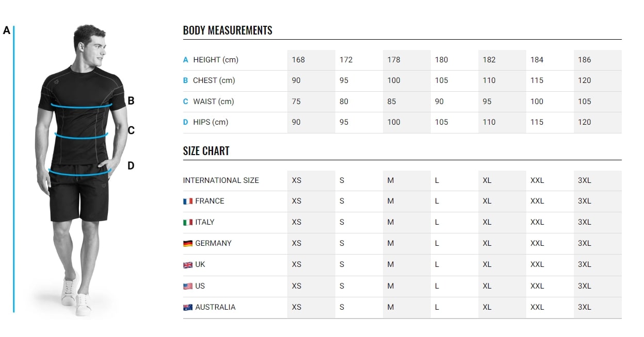Click the Germany flag icon

(x=188, y=243)
